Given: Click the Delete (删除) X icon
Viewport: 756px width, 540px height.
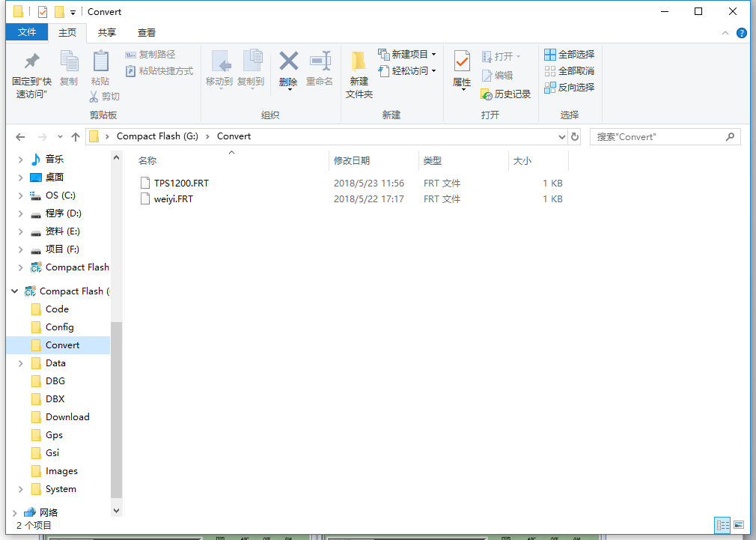Looking at the screenshot, I should point(288,61).
